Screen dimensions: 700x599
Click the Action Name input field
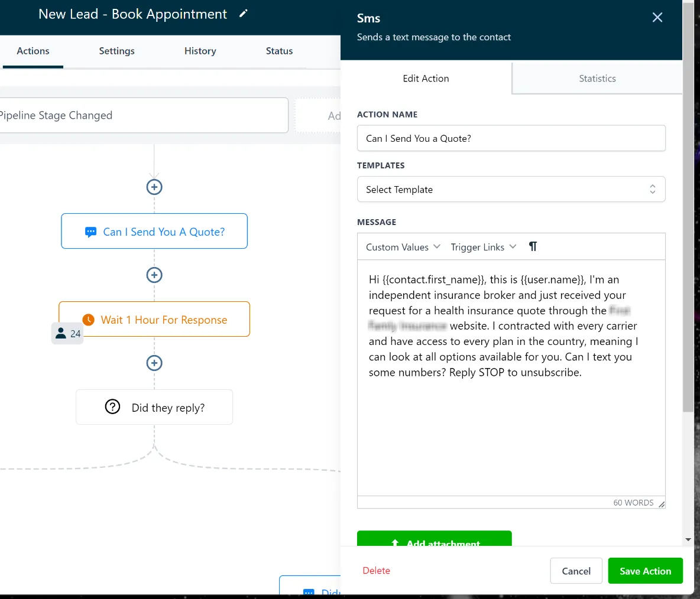click(x=511, y=138)
